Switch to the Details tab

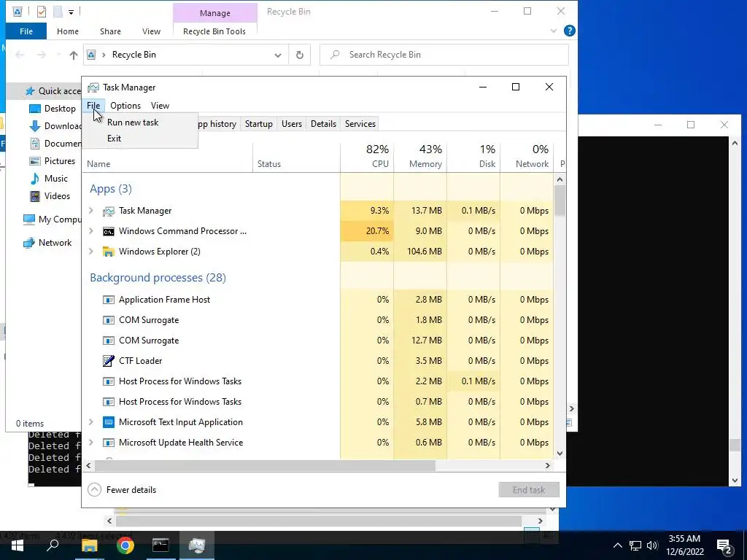pos(323,124)
